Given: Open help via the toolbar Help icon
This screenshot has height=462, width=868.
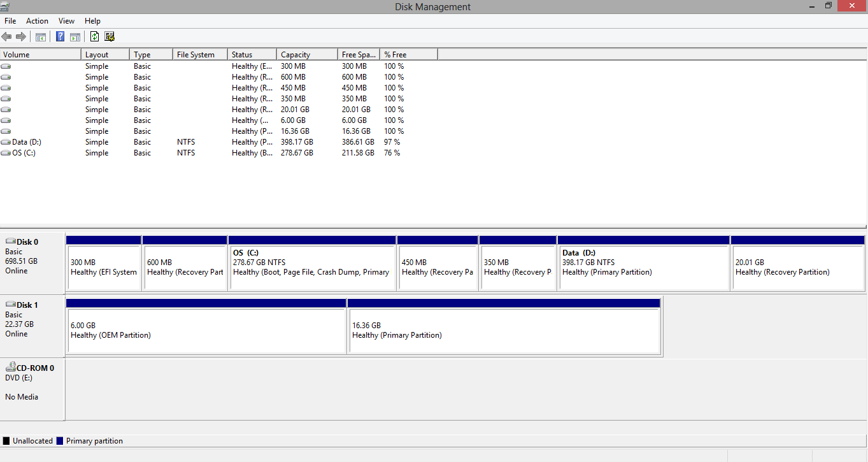Looking at the screenshot, I should (x=59, y=36).
